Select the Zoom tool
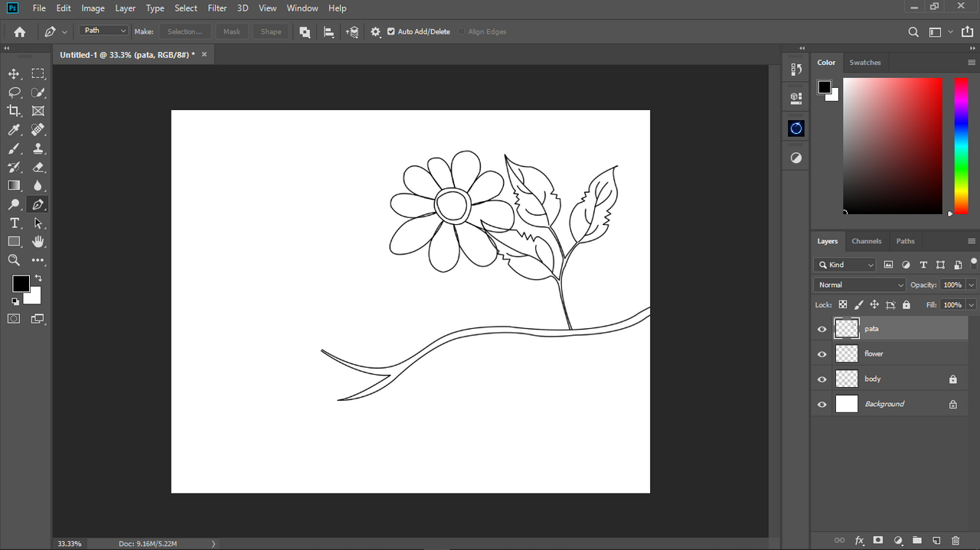Viewport: 980px width, 550px height. pos(14,260)
